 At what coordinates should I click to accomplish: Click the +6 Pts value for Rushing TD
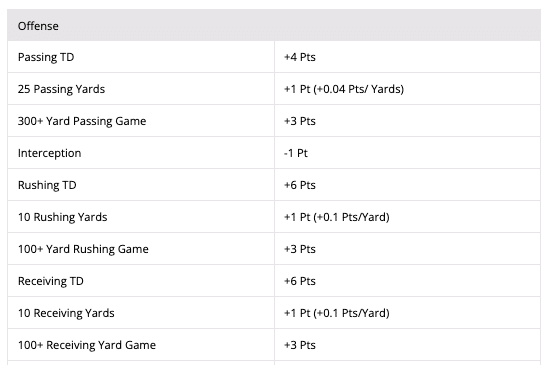click(300, 185)
